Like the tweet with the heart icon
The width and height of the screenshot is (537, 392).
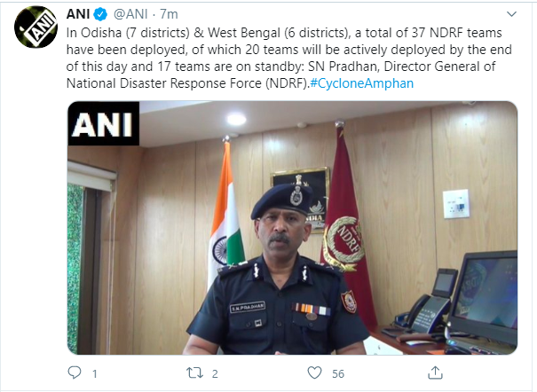[311, 373]
